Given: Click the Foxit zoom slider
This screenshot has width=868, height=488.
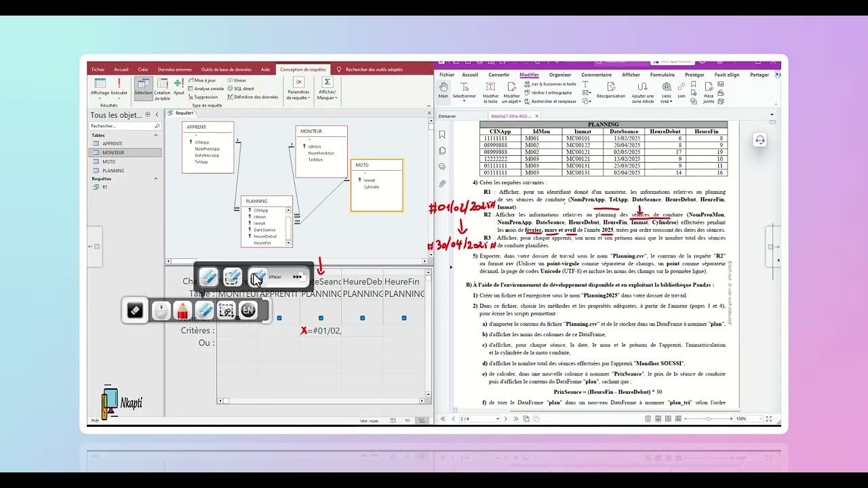Looking at the screenshot, I should (709, 419).
